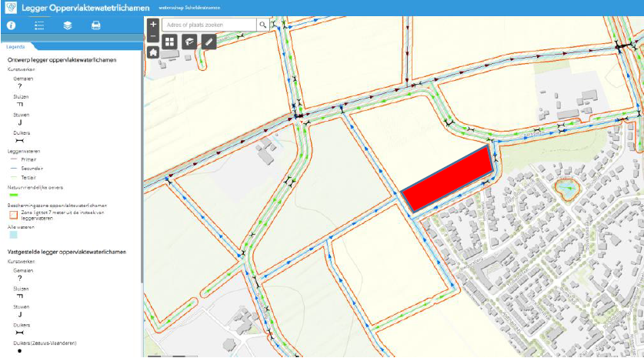This screenshot has height=358, width=644.
Task: Zoom in with the plus button
Action: [x=153, y=24]
